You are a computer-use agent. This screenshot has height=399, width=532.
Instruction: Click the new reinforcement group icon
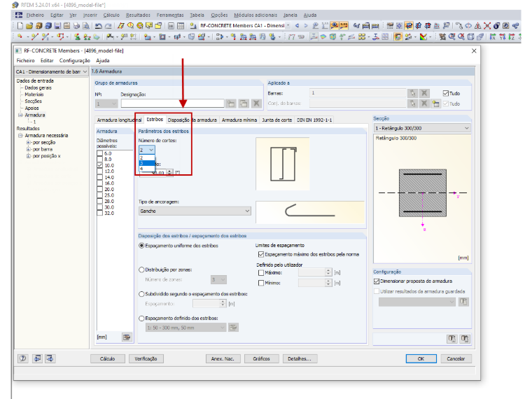click(231, 104)
